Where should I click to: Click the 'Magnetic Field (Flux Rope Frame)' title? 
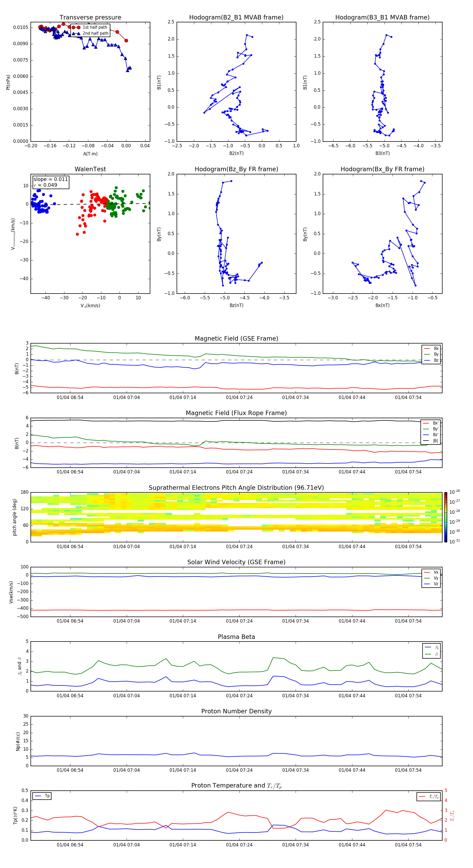click(x=236, y=413)
